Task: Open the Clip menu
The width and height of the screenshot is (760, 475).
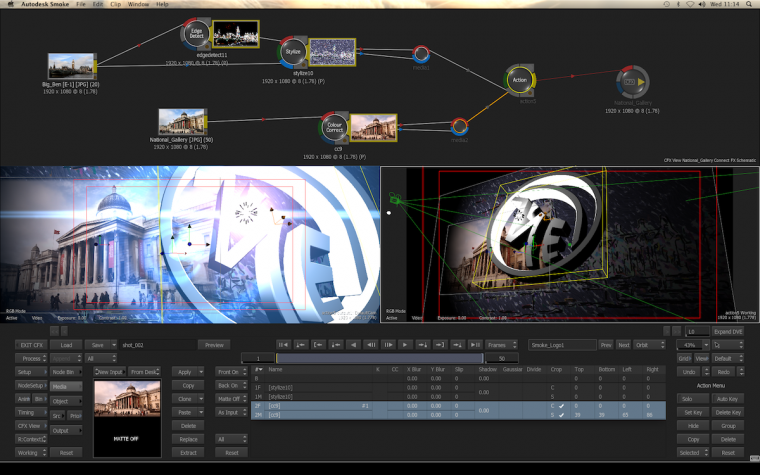Action: 115,4
